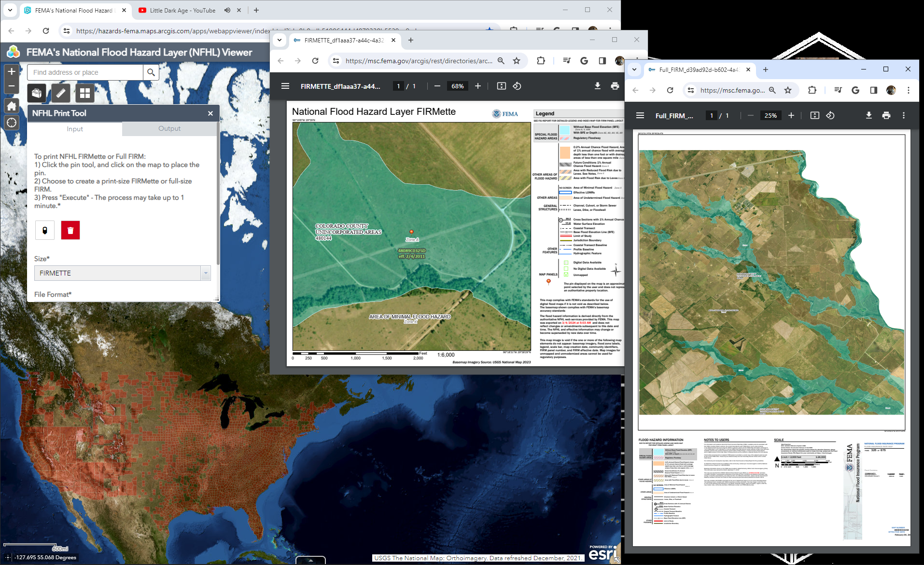Bookmark the Full FIRM page with star
Viewport: 924px width, 565px height.
click(788, 90)
